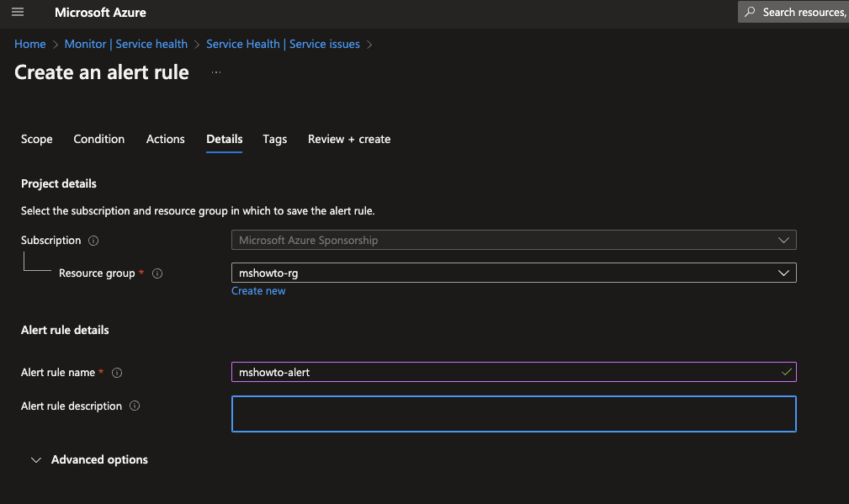Click the green validation checkmark in alert name field
Screen dimensions: 849x504
786,372
